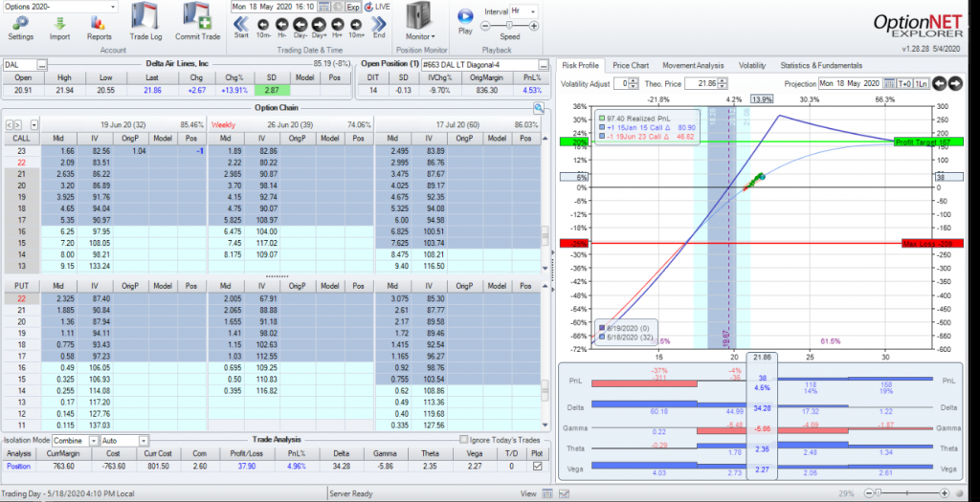980x502 pixels.
Task: Click the browse button next to DAL symbol
Action: click(x=42, y=65)
